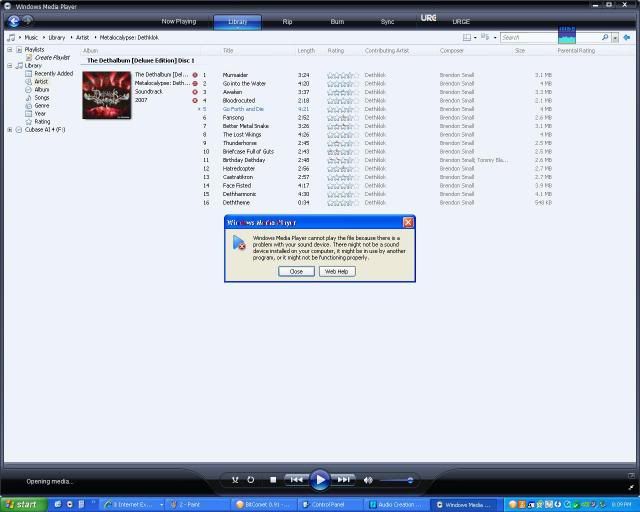
Task: Select Genre in the Library tree
Action: click(42, 105)
